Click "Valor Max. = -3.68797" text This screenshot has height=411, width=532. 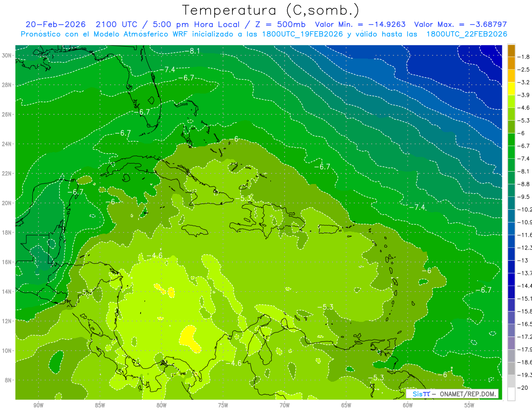(460, 24)
